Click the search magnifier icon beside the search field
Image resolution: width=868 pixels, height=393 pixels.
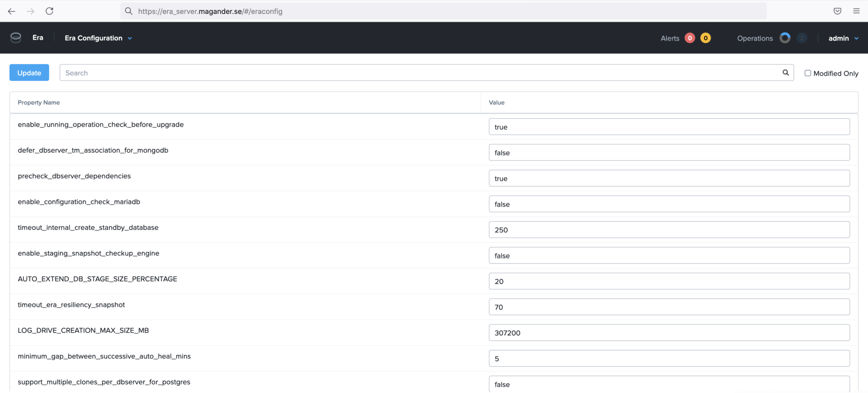pos(785,72)
